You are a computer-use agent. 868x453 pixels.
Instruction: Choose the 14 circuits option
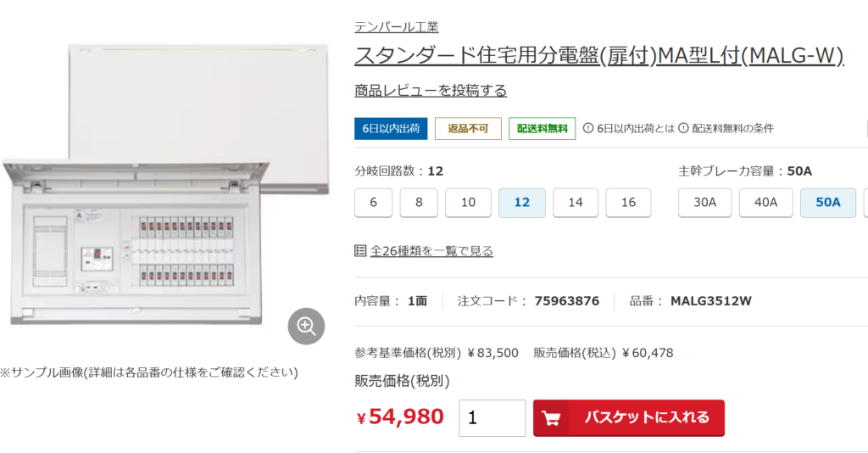point(576,203)
